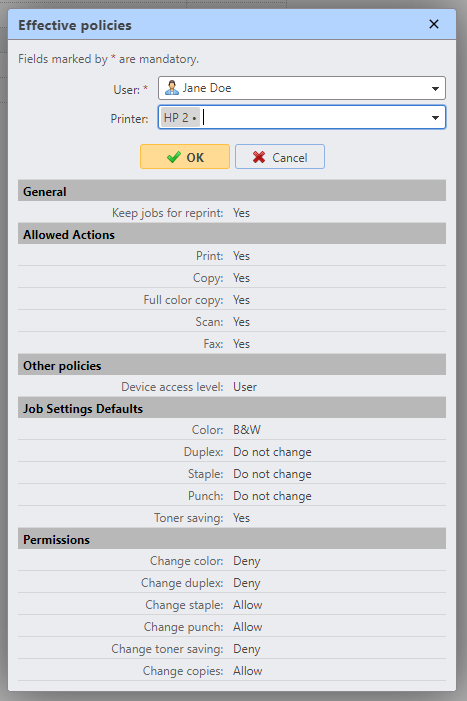The height and width of the screenshot is (701, 467).
Task: Click the user avatar icon beside Jane Doe
Action: (172, 88)
